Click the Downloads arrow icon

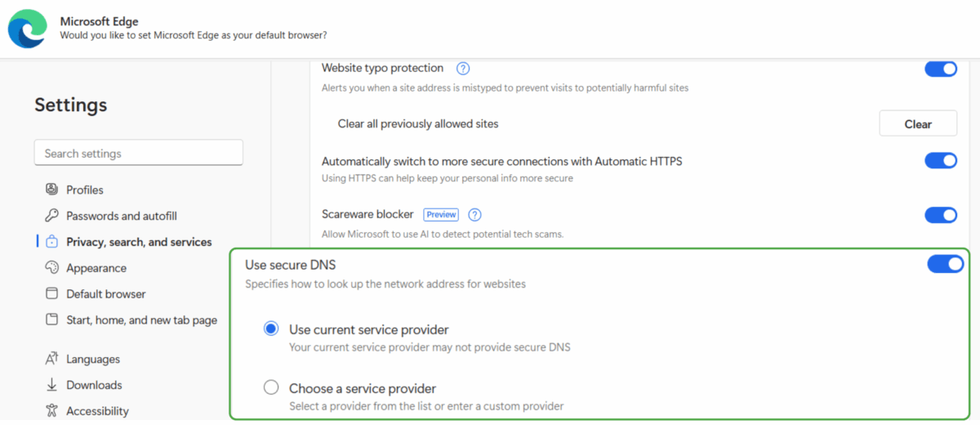point(51,385)
